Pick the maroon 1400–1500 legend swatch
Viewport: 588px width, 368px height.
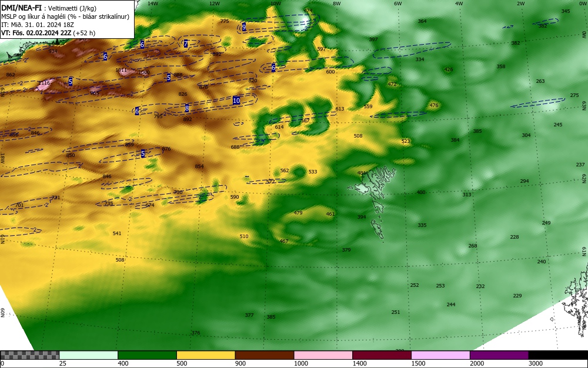click(x=382, y=355)
